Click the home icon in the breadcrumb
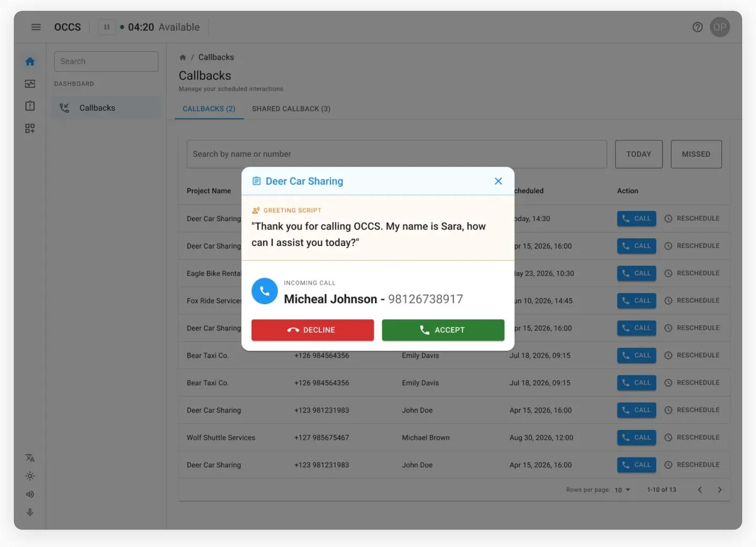756x547 pixels. coord(183,57)
